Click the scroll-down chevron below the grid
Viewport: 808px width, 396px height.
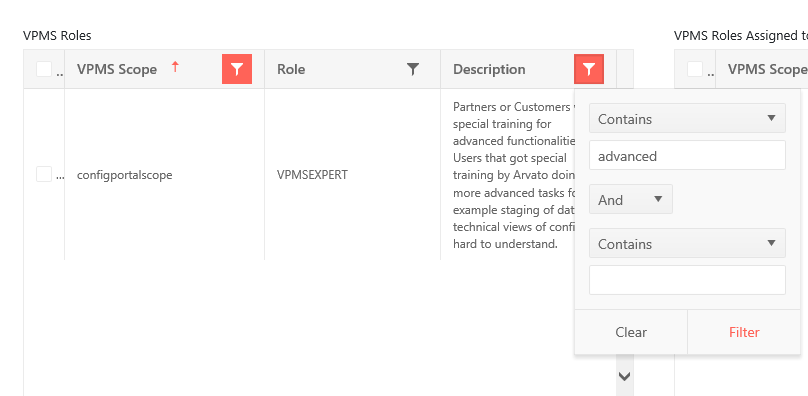coord(625,376)
